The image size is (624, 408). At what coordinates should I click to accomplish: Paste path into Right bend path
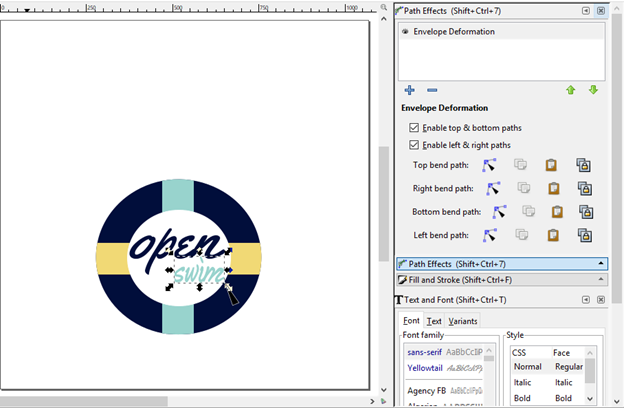555,188
